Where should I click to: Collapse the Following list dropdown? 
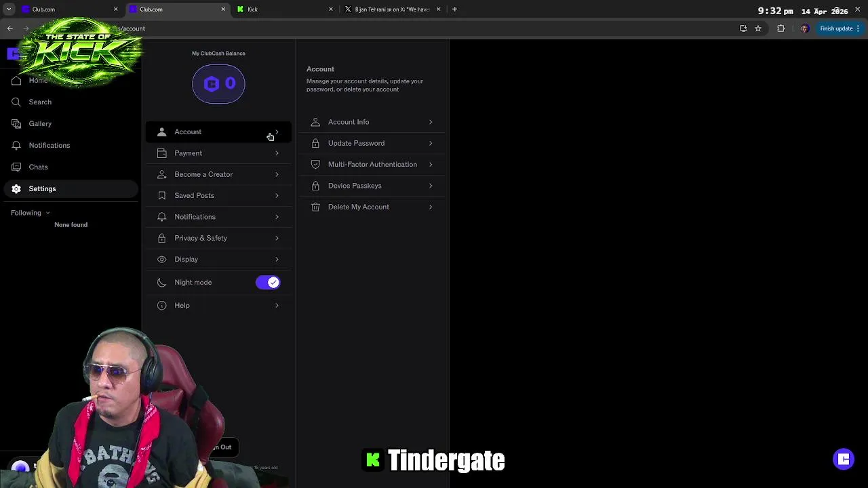(47, 213)
